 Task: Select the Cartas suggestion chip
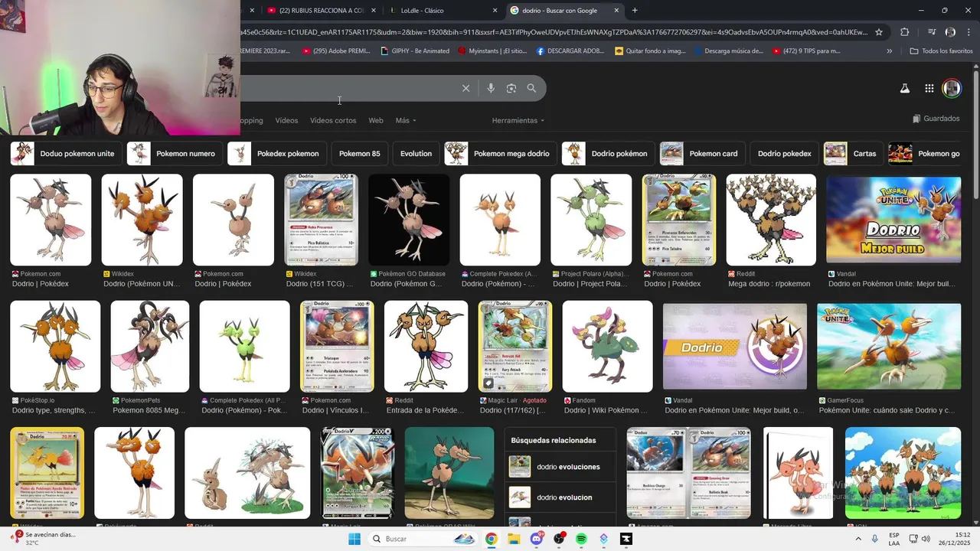pos(853,154)
